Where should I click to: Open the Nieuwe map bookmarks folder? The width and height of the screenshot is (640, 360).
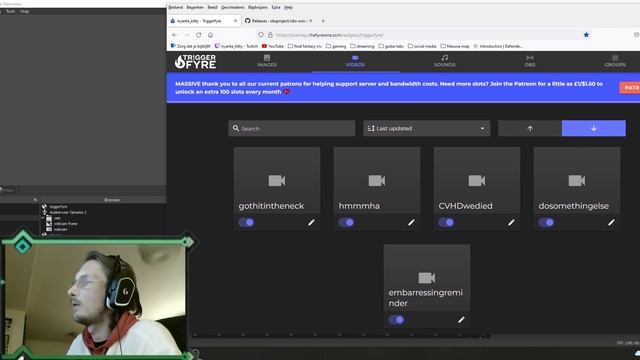(454, 46)
